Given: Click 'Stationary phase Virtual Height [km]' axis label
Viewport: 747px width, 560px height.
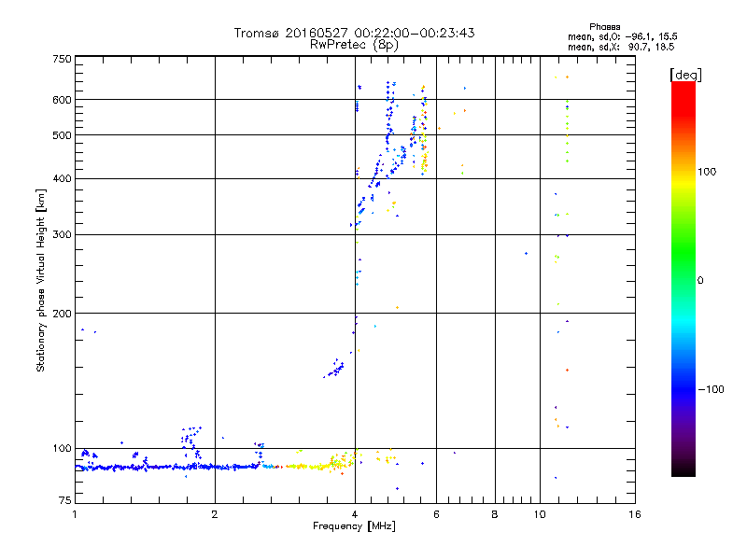Looking at the screenshot, I should point(41,280).
